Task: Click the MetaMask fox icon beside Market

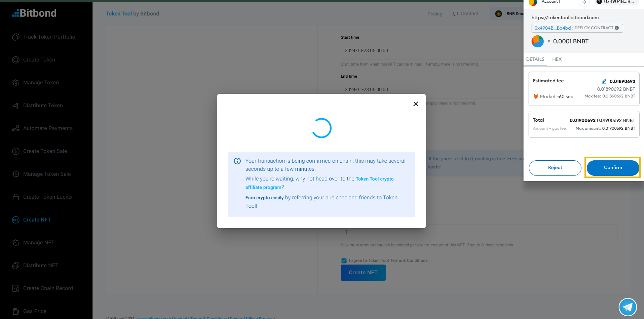Action: coord(535,96)
